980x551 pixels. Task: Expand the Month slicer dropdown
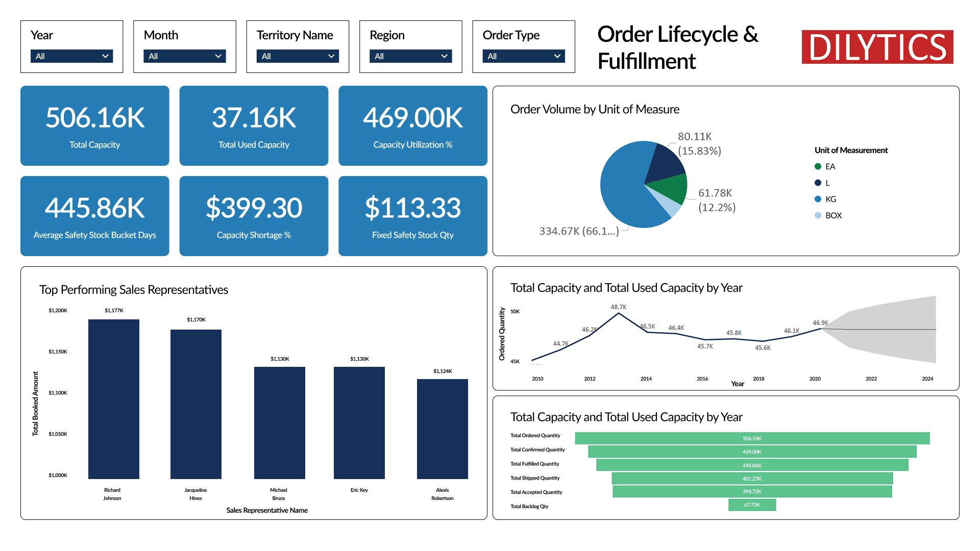[x=184, y=56]
